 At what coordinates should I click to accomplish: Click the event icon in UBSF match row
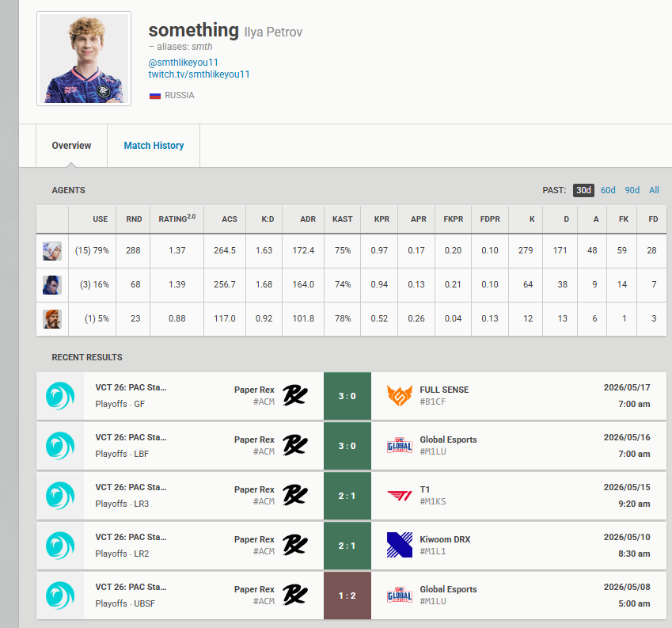point(60,596)
